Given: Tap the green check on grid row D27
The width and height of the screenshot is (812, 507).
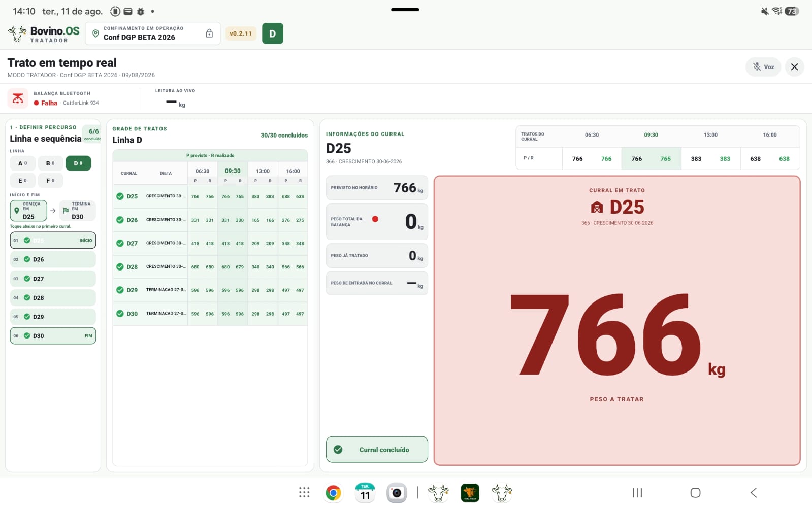Looking at the screenshot, I should (120, 243).
